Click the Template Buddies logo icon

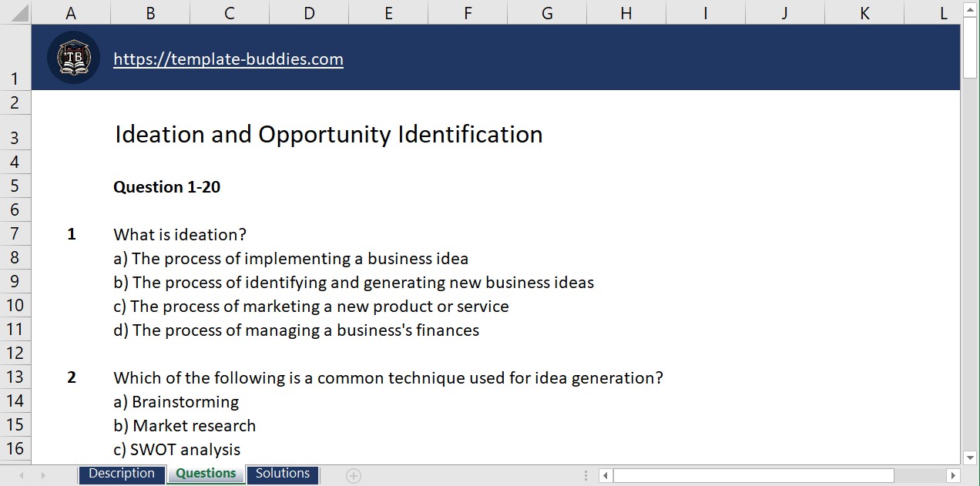coord(73,57)
